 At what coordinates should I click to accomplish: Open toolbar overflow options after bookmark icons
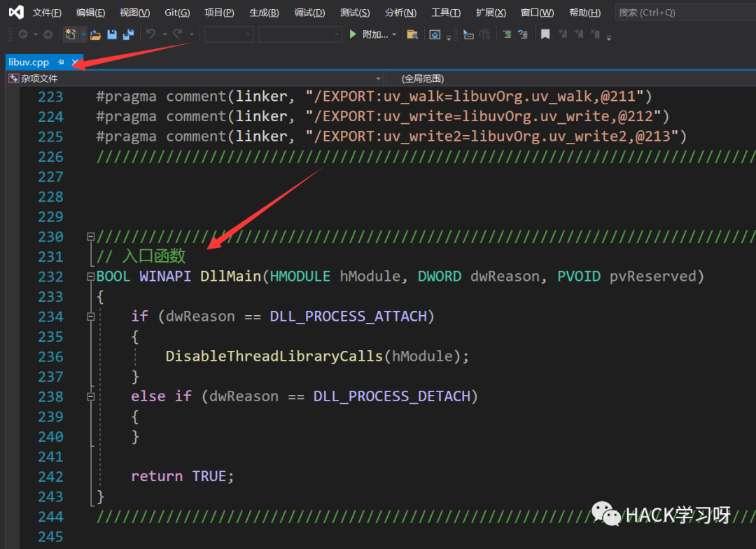609,36
